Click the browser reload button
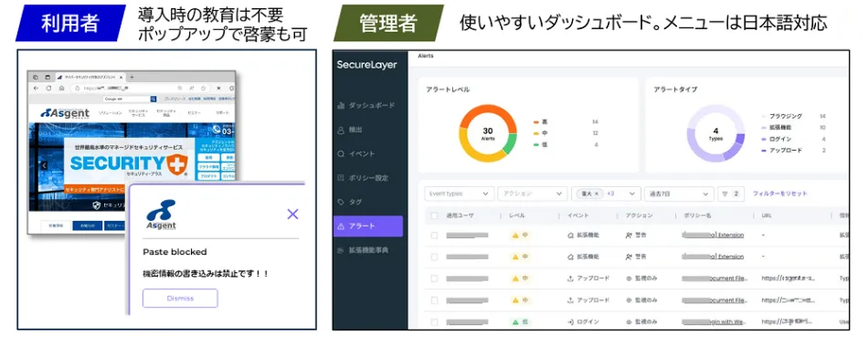This screenshot has height=346, width=868. click(48, 88)
